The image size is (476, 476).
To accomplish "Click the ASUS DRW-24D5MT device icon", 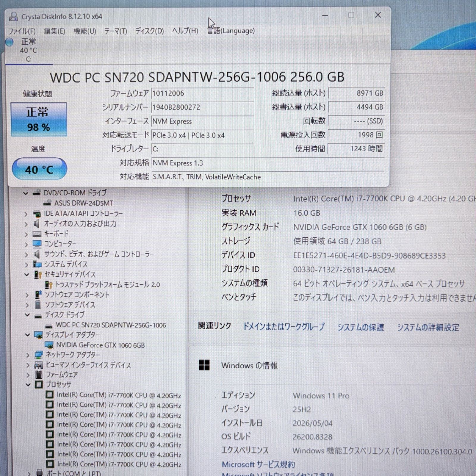I will point(47,203).
